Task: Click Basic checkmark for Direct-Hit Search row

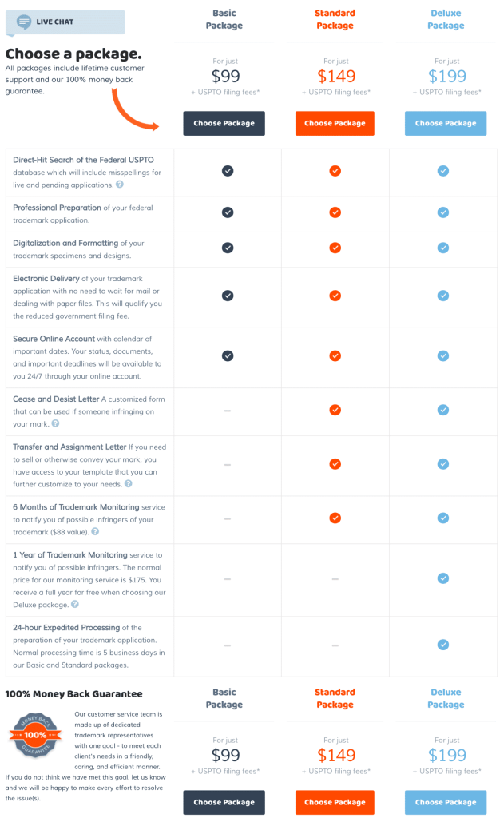Action: pos(228,171)
